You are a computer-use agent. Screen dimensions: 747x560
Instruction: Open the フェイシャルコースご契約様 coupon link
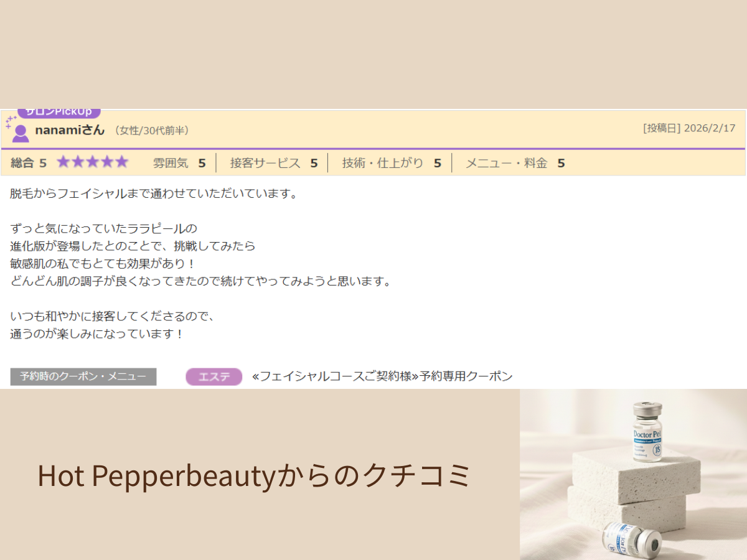click(x=382, y=376)
